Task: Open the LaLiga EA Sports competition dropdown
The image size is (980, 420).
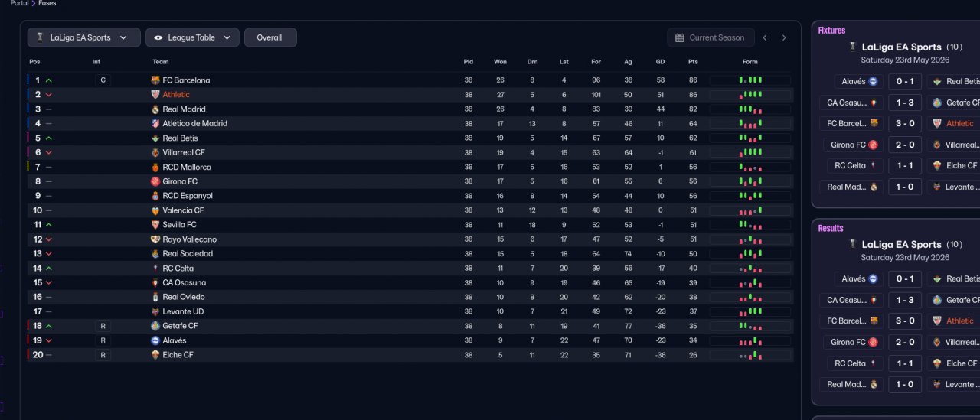Action: click(x=84, y=37)
